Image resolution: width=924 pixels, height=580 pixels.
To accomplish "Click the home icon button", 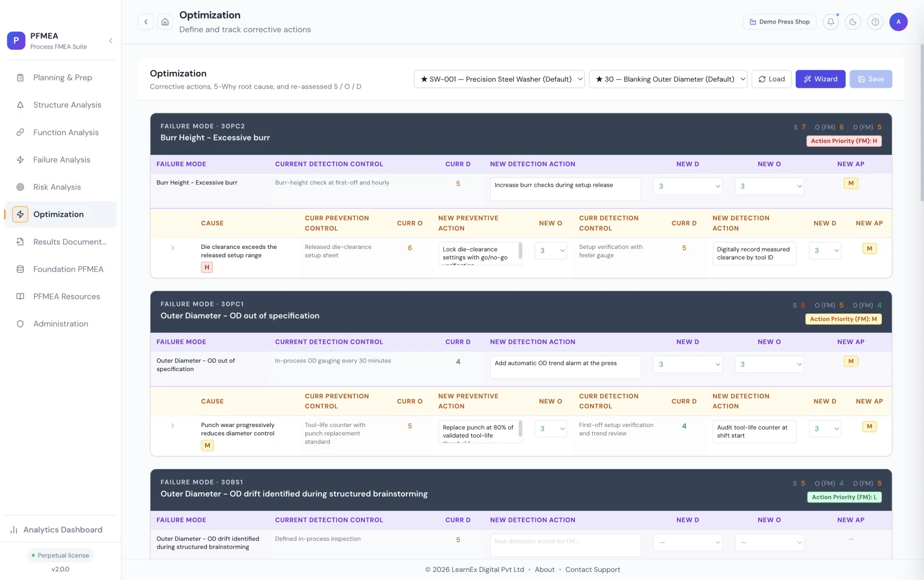I will pyautogui.click(x=165, y=22).
